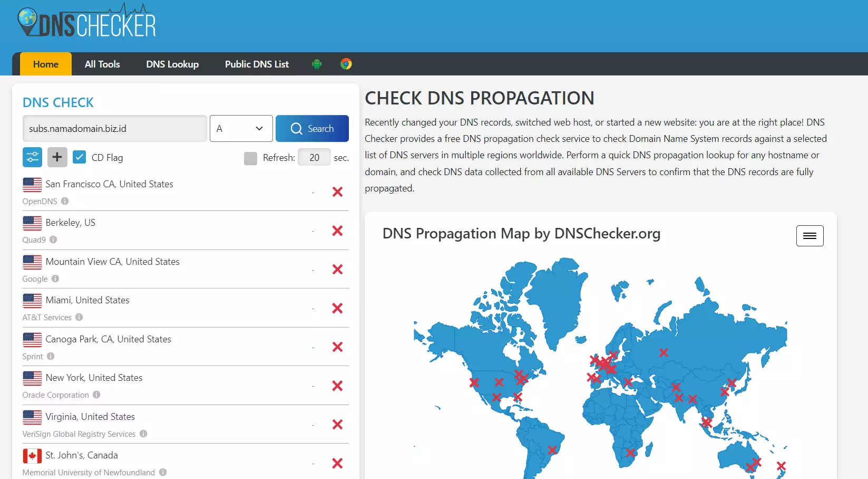
Task: Click the info icon beside Oracle Corporation
Action: (x=96, y=395)
